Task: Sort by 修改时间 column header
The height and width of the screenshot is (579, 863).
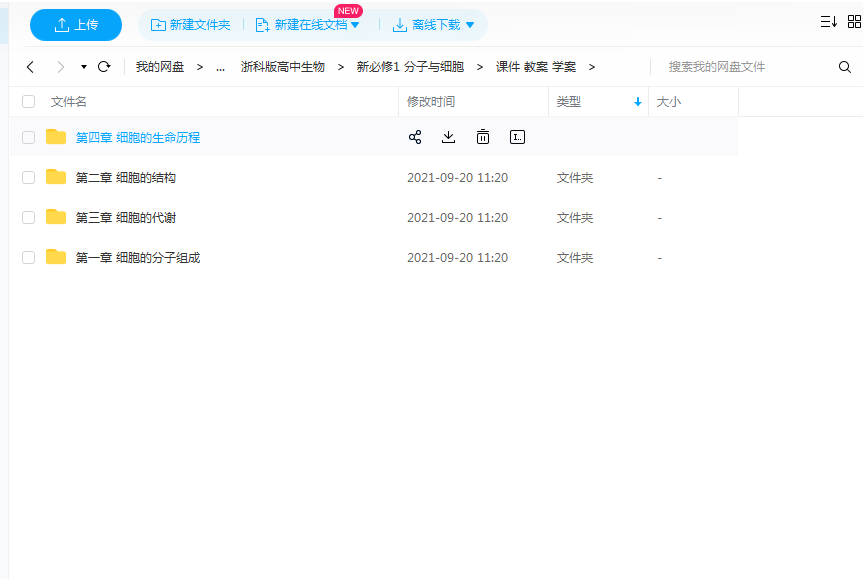Action: click(431, 102)
